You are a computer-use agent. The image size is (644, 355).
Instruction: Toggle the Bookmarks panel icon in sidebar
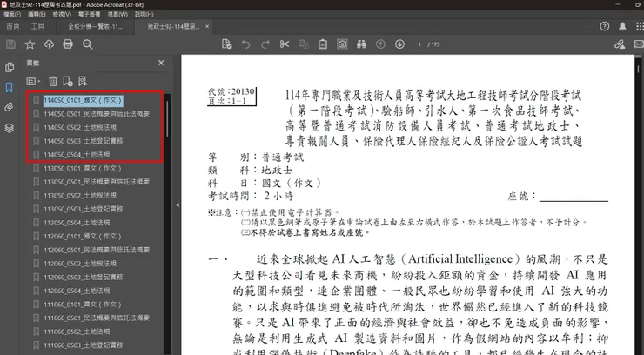[10, 88]
